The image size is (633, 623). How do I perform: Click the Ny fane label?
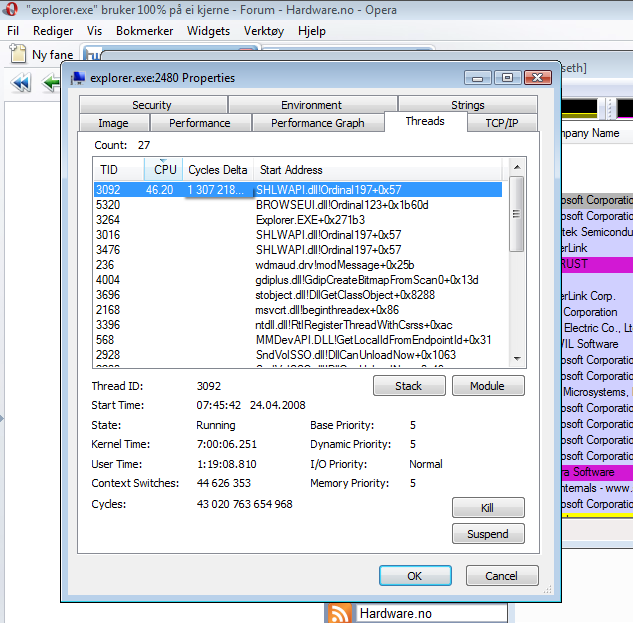(53, 55)
